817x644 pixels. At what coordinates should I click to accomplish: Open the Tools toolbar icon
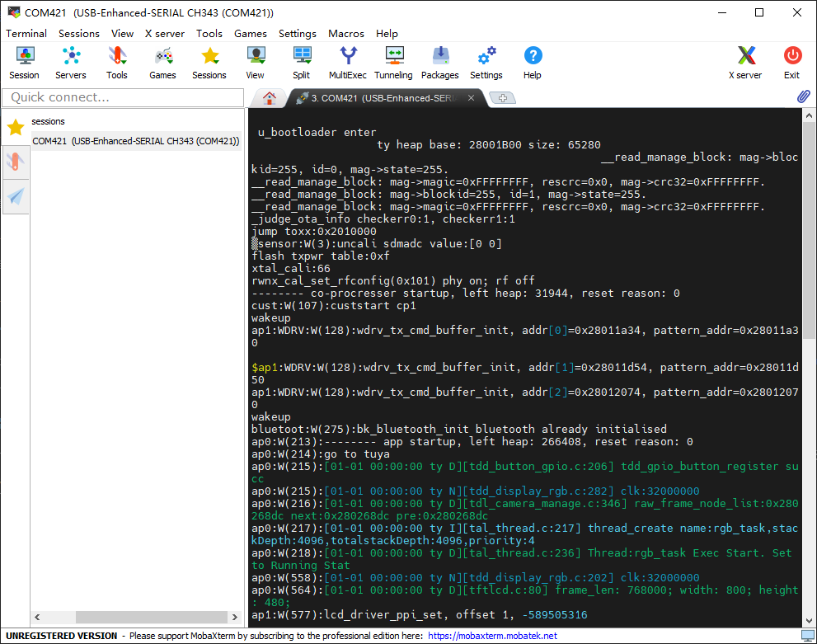[x=117, y=63]
